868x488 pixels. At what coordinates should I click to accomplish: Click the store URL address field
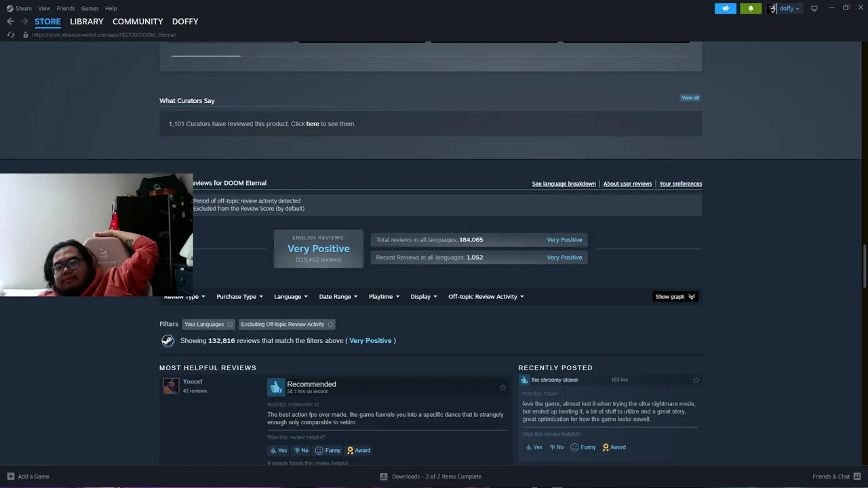pos(104,35)
